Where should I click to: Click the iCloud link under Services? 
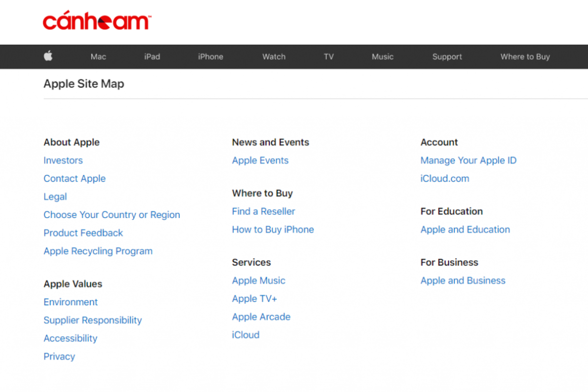click(x=245, y=335)
